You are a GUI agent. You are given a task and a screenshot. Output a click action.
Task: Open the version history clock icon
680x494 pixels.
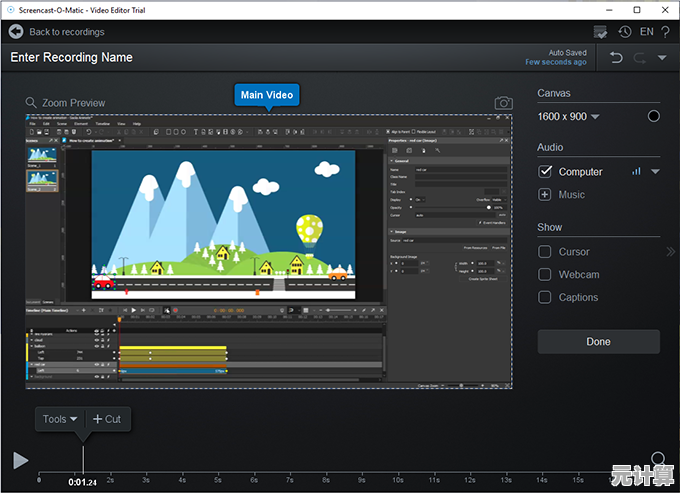(x=624, y=32)
